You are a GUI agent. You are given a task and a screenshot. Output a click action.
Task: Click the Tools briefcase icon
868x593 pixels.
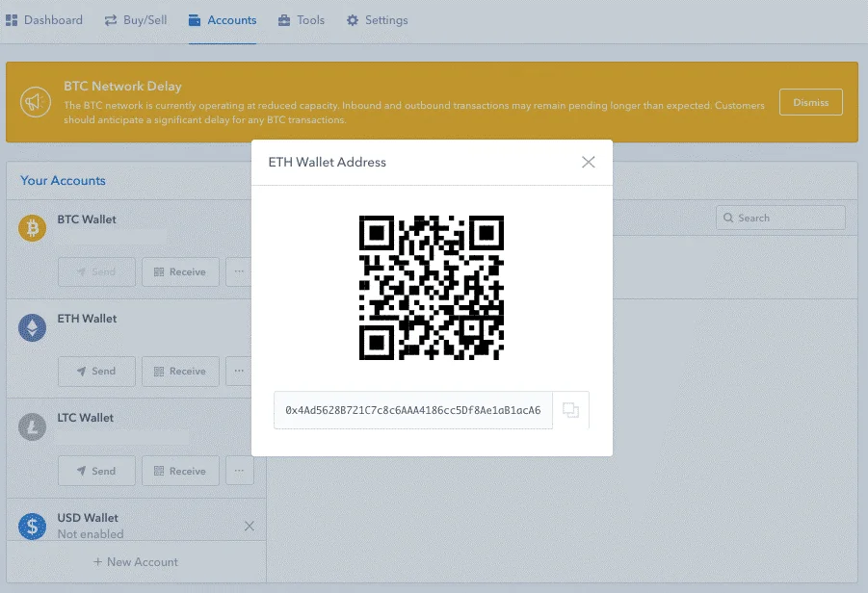point(284,20)
